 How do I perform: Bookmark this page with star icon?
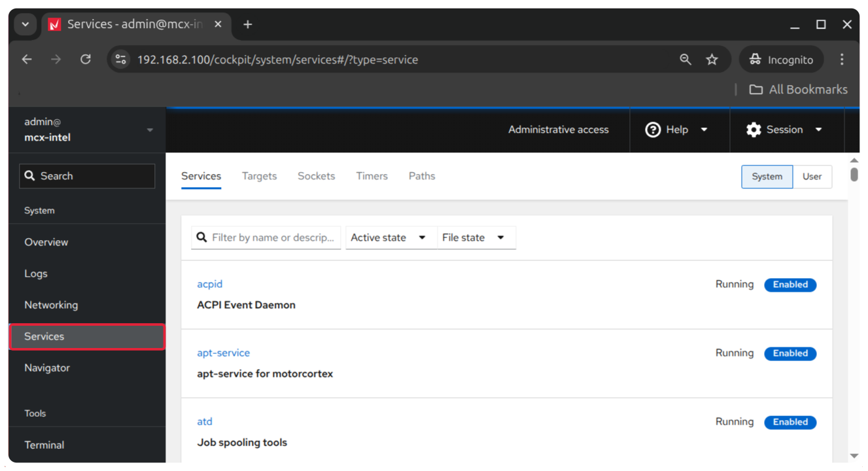point(712,60)
